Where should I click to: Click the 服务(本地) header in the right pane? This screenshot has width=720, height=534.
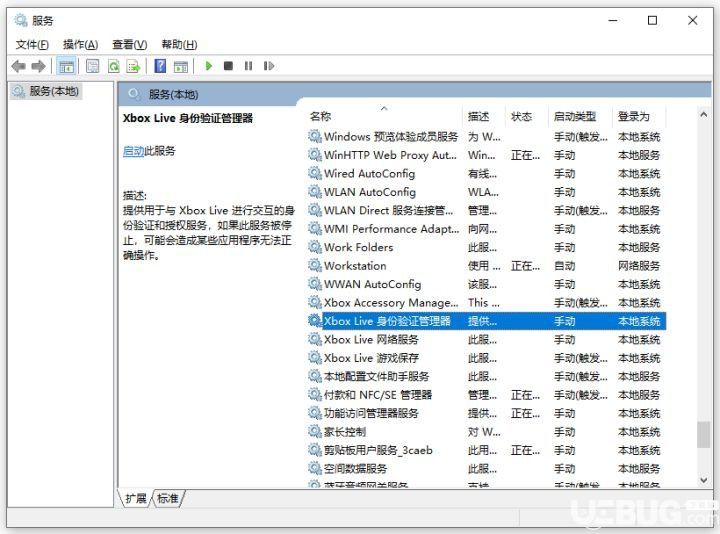pos(174,95)
